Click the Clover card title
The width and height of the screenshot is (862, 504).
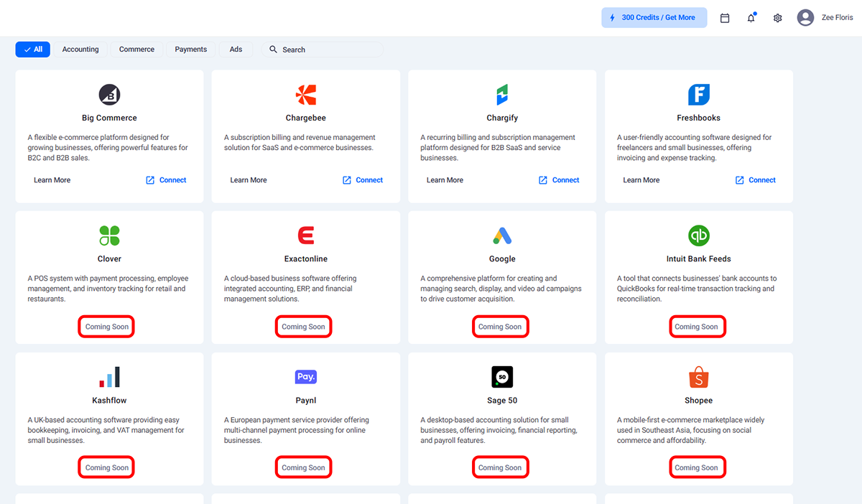coord(109,259)
